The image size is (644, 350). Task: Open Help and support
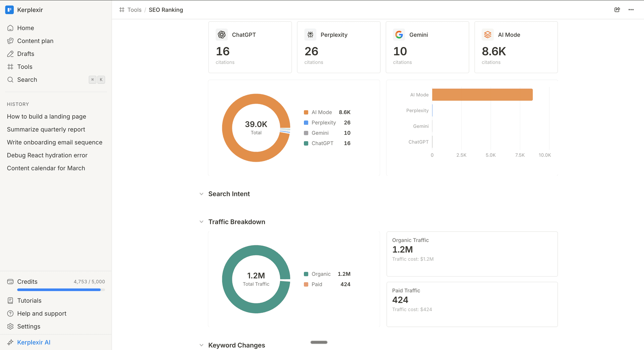[42, 313]
